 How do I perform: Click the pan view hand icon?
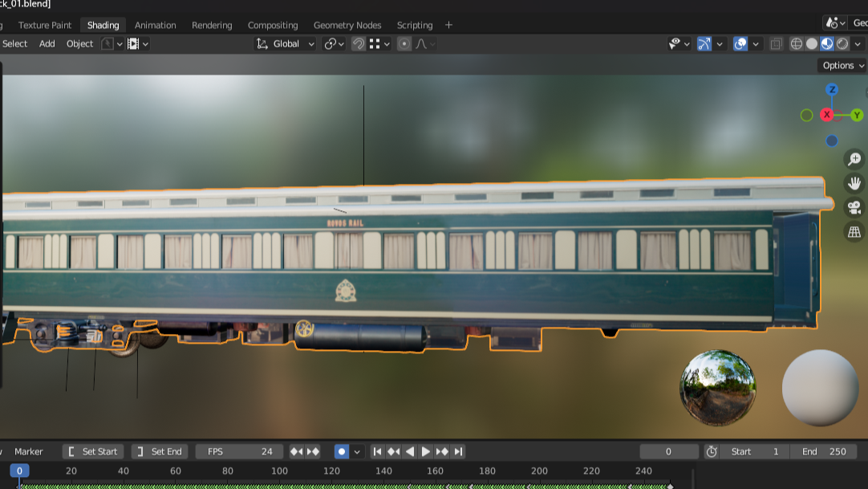854,184
